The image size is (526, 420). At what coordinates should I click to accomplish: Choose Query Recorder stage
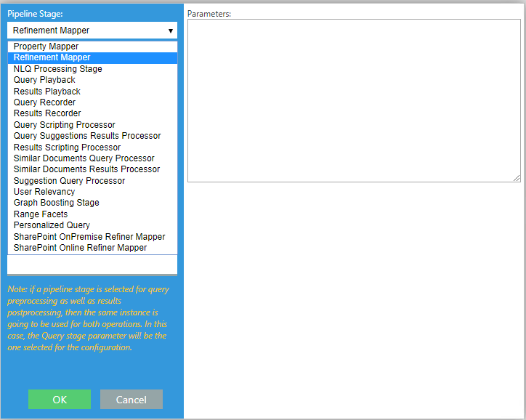pos(44,102)
